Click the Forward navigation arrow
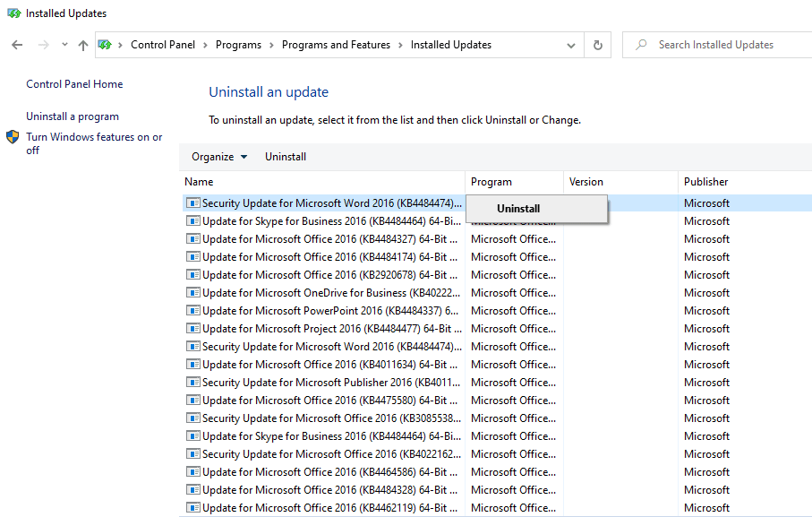Viewport: 812px width, 517px height. click(x=42, y=44)
